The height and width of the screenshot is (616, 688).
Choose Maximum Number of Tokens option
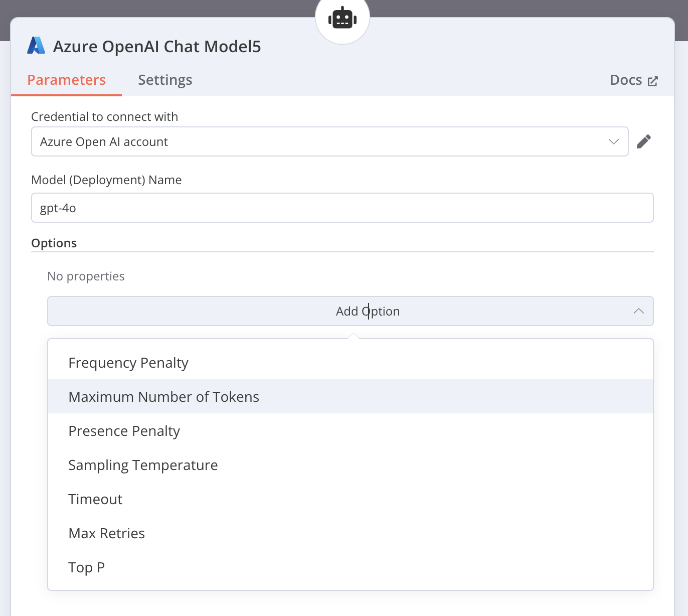coord(163,397)
